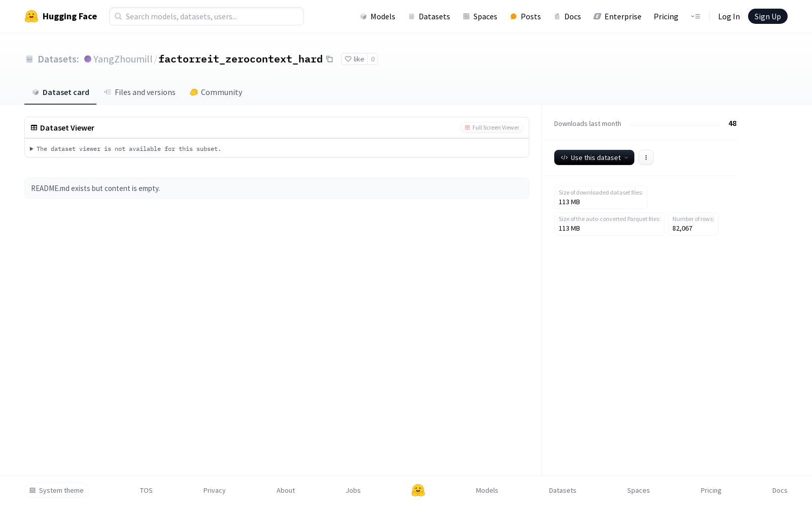Click the Hugging Face brand name
Image resolution: width=812 pixels, height=508 pixels.
pyautogui.click(x=70, y=16)
